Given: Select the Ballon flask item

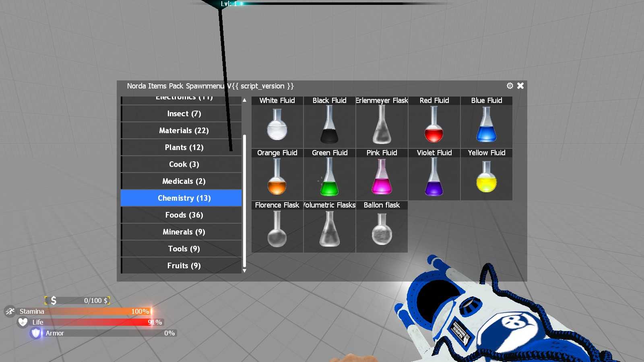Looking at the screenshot, I should (382, 227).
